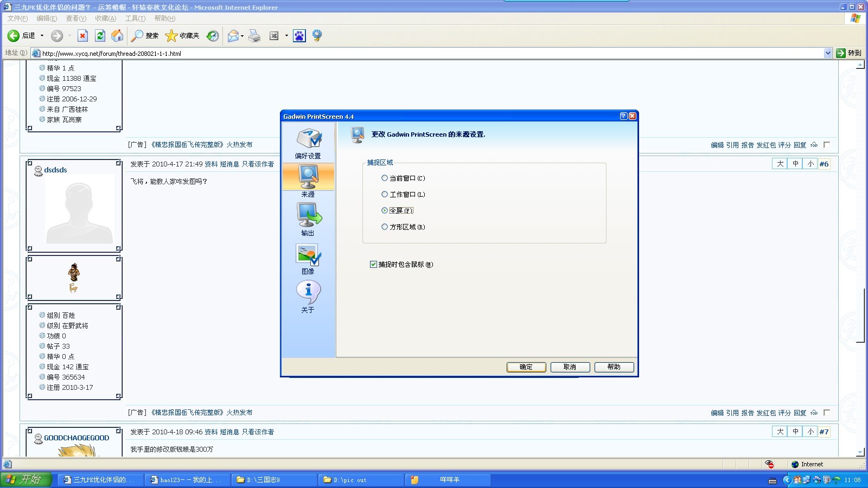The image size is (868, 488).
Task: Click the 来源 source settings icon
Action: [x=308, y=177]
